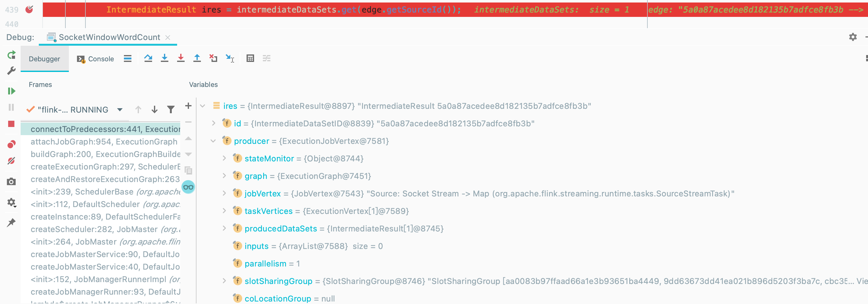Select frame createInstance:89

[100, 217]
